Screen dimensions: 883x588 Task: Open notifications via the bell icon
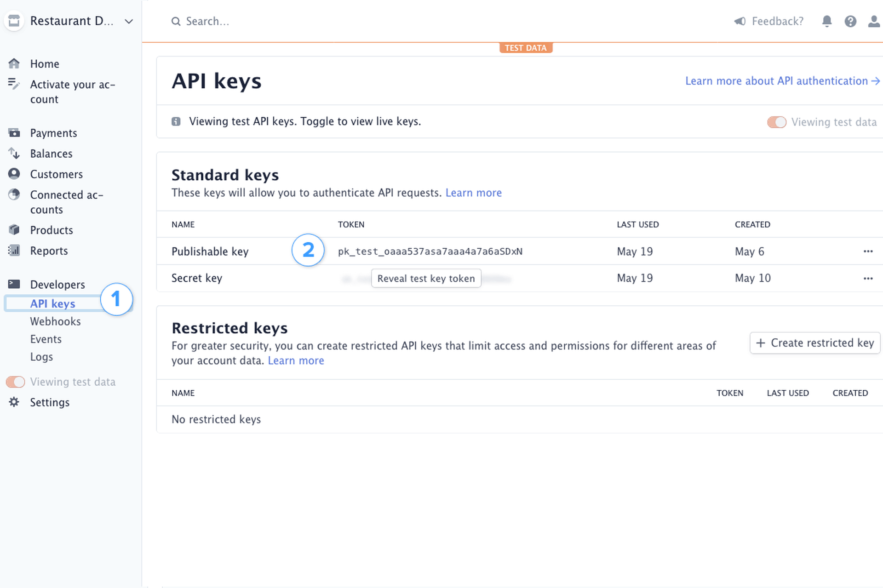pyautogui.click(x=826, y=21)
